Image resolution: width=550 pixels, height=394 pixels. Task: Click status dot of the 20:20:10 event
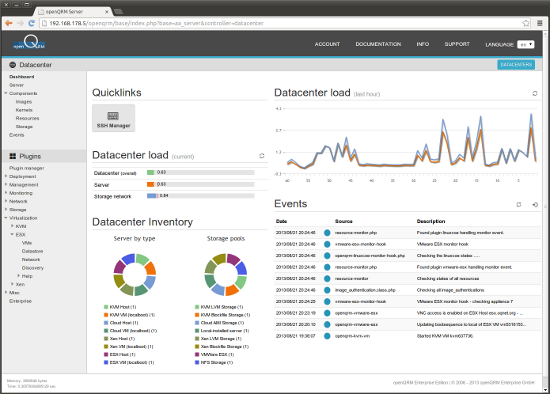[x=327, y=324]
